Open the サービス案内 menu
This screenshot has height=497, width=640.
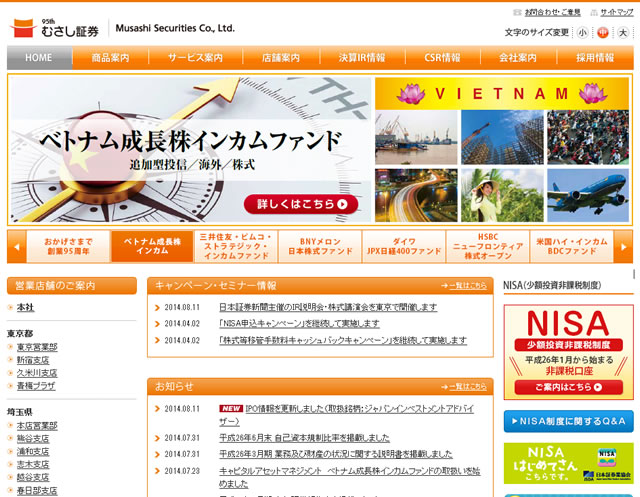196,58
